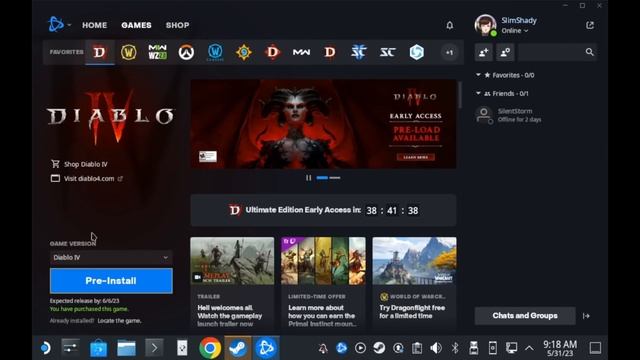Switch to the GAMES tab
Image resolution: width=640 pixels, height=360 pixels.
click(x=136, y=25)
